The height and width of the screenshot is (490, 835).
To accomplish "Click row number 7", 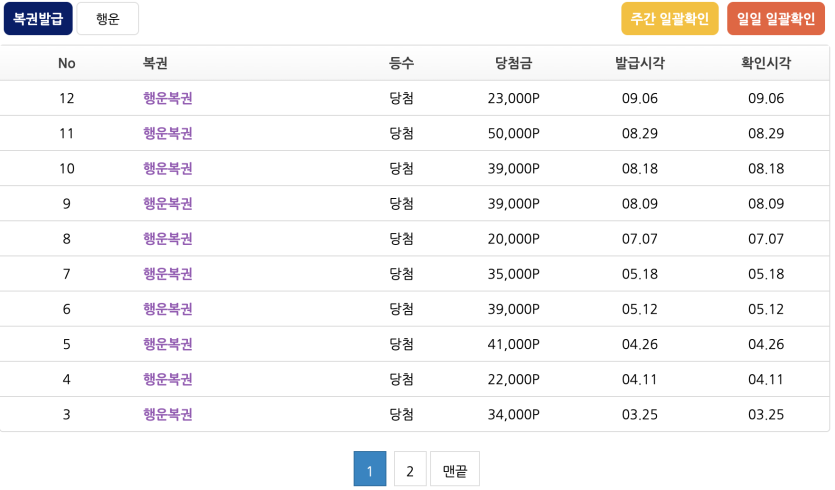I will click(x=67, y=274).
